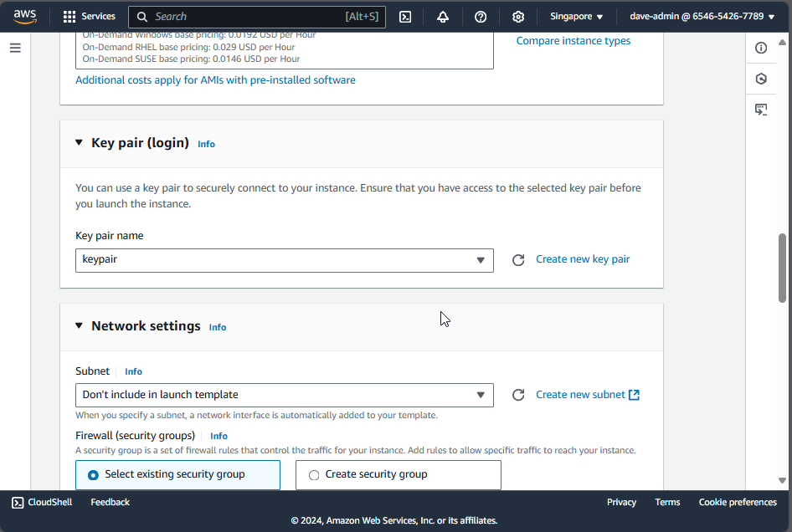792x532 pixels.
Task: Open the dave-admin account menu
Action: point(702,17)
